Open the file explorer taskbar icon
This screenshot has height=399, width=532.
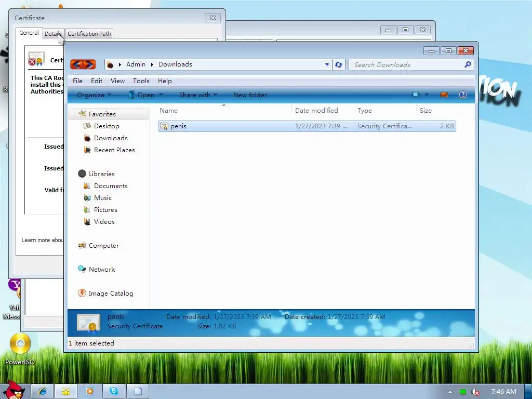click(66, 392)
